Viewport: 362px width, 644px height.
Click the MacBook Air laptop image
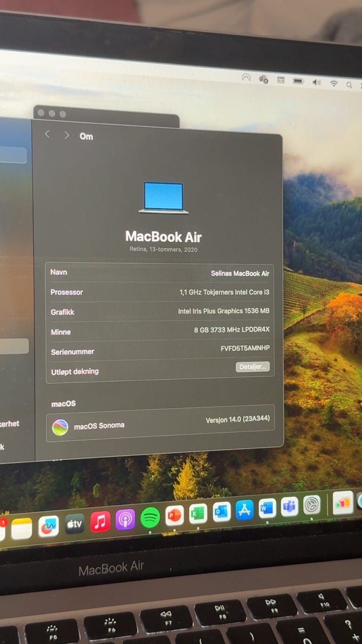(x=163, y=198)
